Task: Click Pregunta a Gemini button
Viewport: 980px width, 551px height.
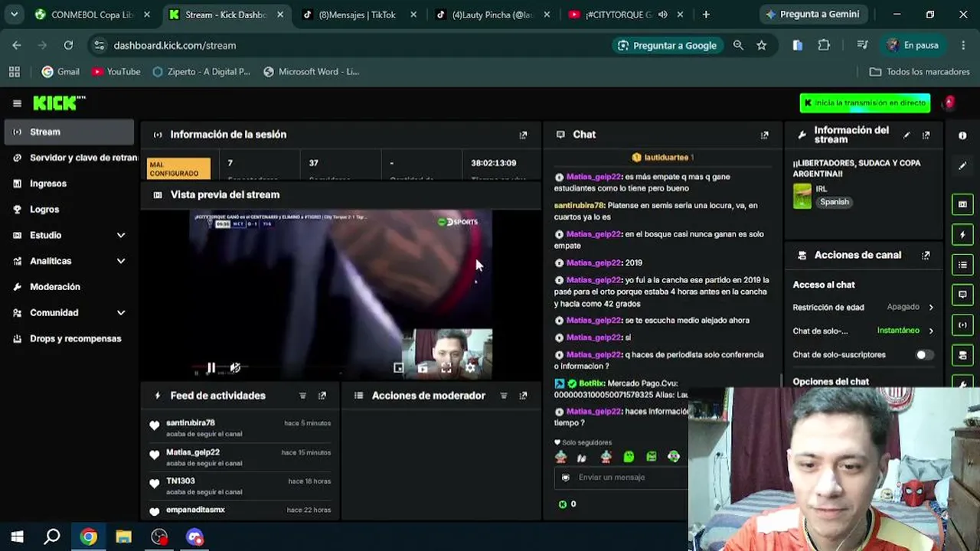Action: [x=812, y=15]
